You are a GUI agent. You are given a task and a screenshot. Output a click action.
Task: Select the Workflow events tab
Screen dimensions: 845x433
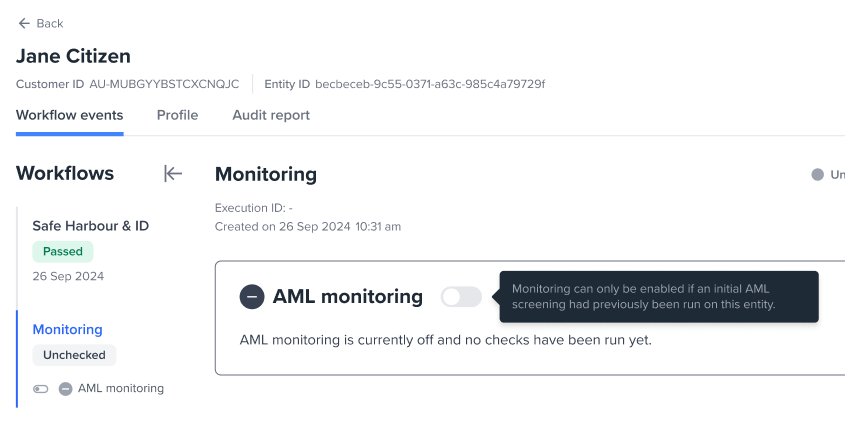pos(70,115)
